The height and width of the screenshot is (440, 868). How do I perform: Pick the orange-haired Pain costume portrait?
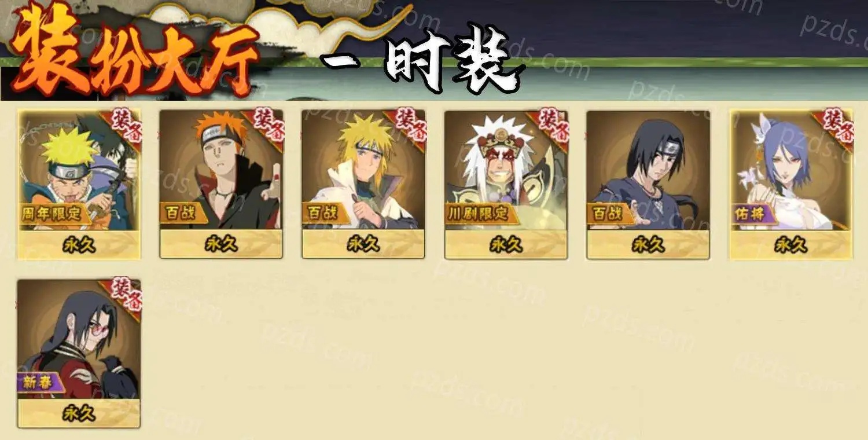(221, 170)
